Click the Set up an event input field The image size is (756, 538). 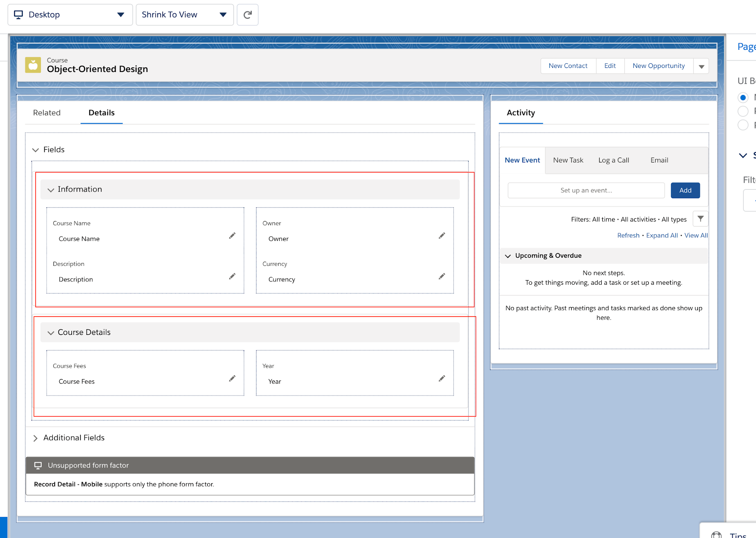pyautogui.click(x=586, y=190)
